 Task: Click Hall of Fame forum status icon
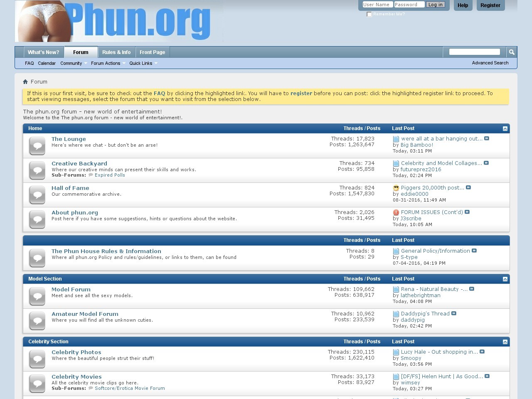pos(37,195)
